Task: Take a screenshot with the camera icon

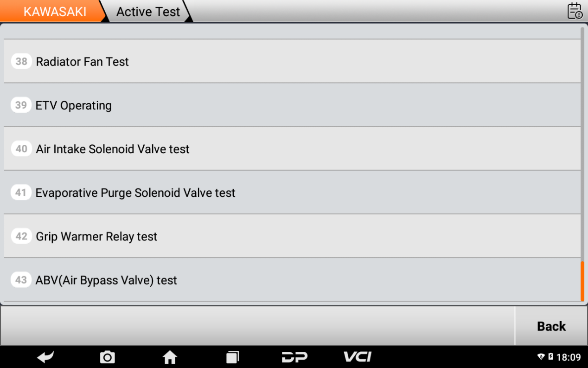Action: pos(107,357)
